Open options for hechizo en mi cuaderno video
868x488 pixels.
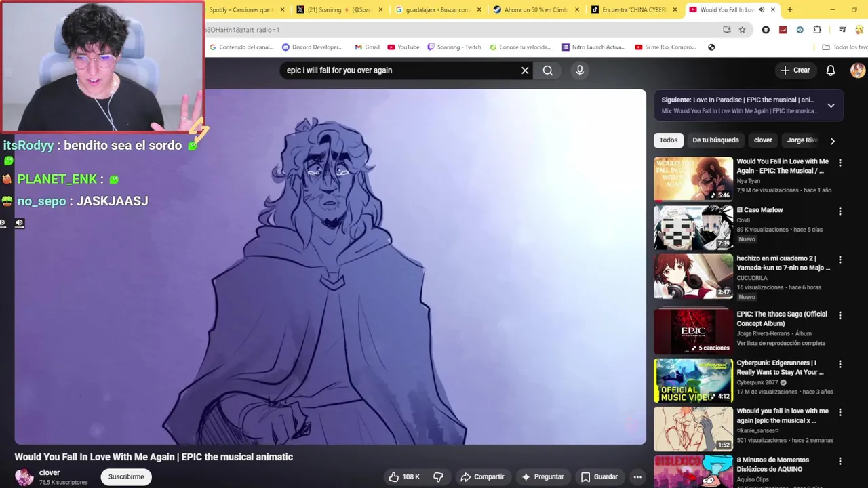(840, 260)
